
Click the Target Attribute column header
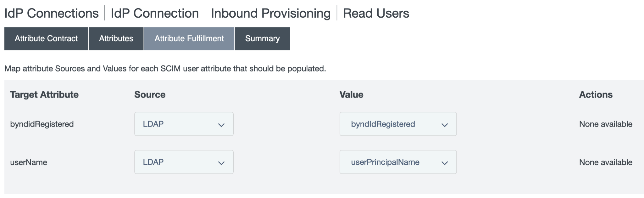(x=44, y=95)
